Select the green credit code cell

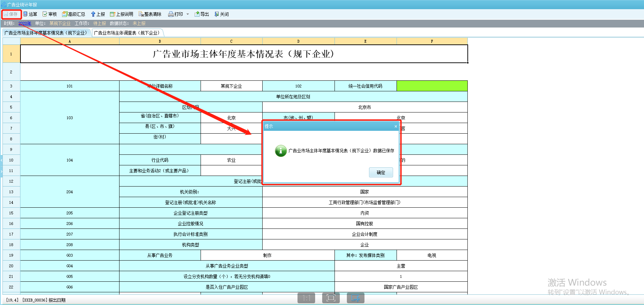(432, 86)
